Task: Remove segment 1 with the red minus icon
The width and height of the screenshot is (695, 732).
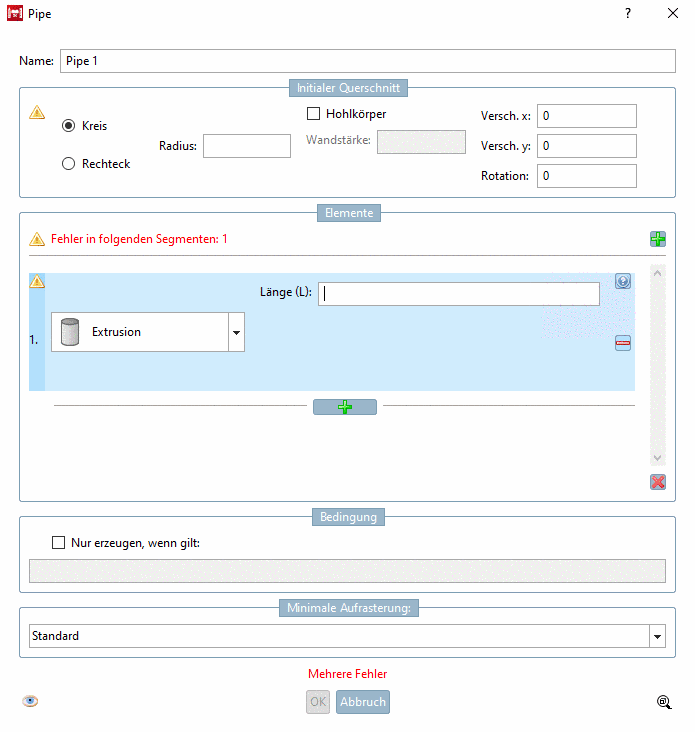Action: click(623, 343)
